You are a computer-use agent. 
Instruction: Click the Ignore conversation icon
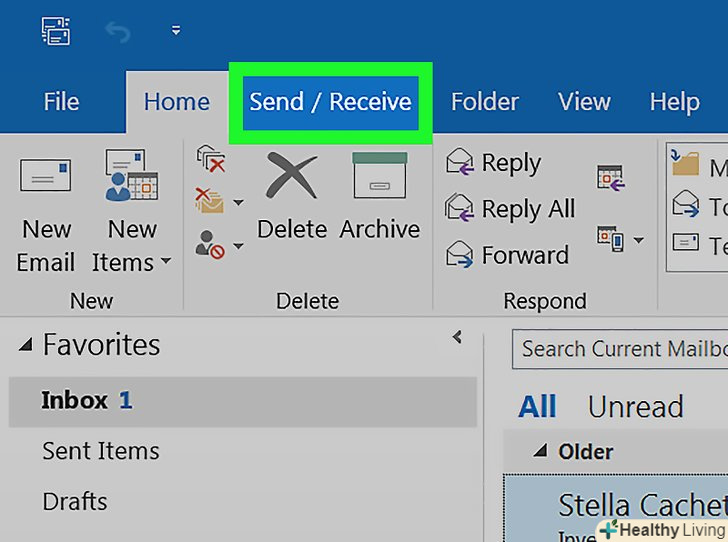pyautogui.click(x=211, y=159)
